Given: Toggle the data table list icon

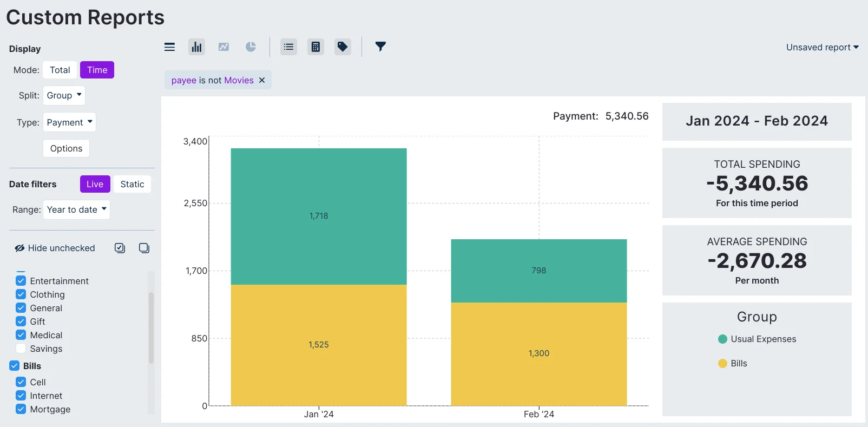Looking at the screenshot, I should pyautogui.click(x=288, y=47).
